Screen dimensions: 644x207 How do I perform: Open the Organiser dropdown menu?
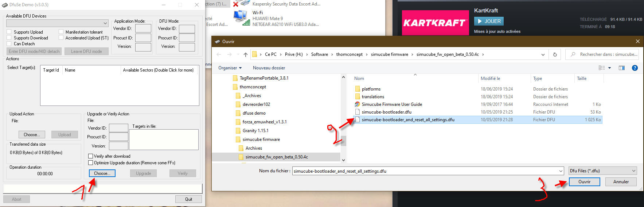tap(230, 68)
